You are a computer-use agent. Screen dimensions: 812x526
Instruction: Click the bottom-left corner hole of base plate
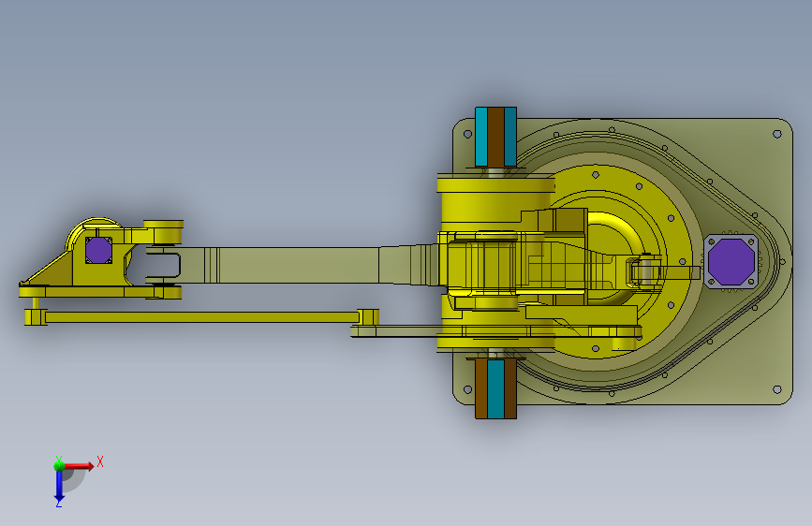467,389
